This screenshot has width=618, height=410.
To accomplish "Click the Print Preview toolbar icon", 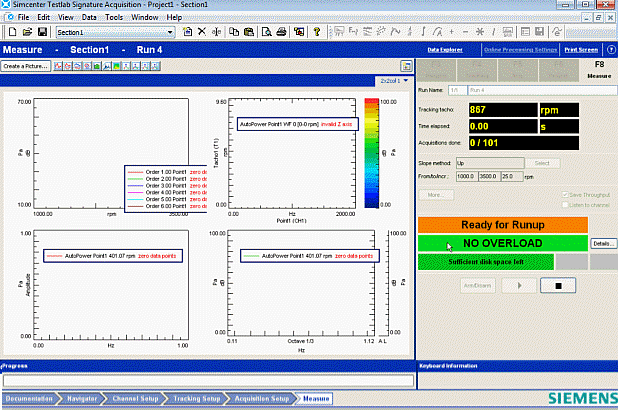I will (267, 32).
